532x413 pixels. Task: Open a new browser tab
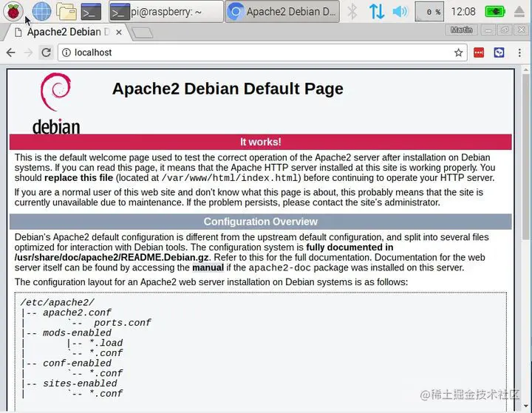click(x=142, y=33)
